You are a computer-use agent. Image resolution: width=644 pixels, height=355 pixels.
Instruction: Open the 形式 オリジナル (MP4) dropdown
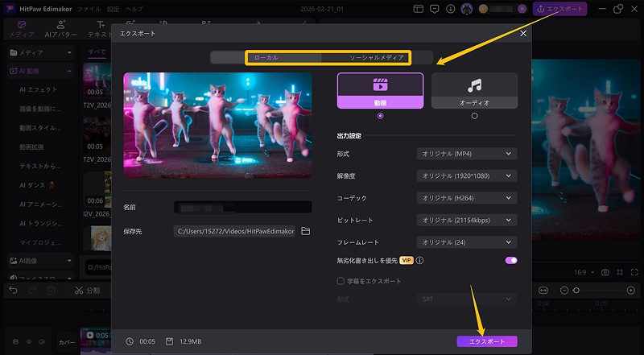coord(467,154)
